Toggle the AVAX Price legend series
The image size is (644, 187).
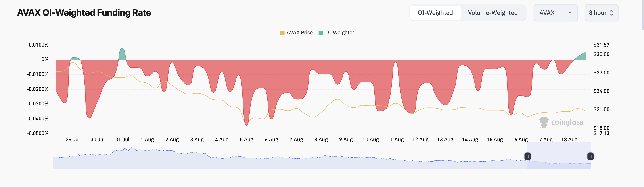tap(296, 33)
